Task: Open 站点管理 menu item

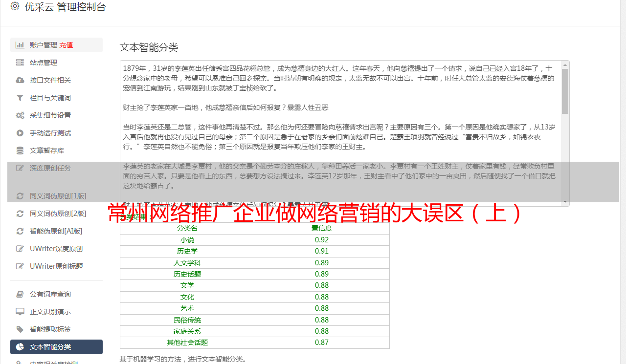Action: [56, 63]
